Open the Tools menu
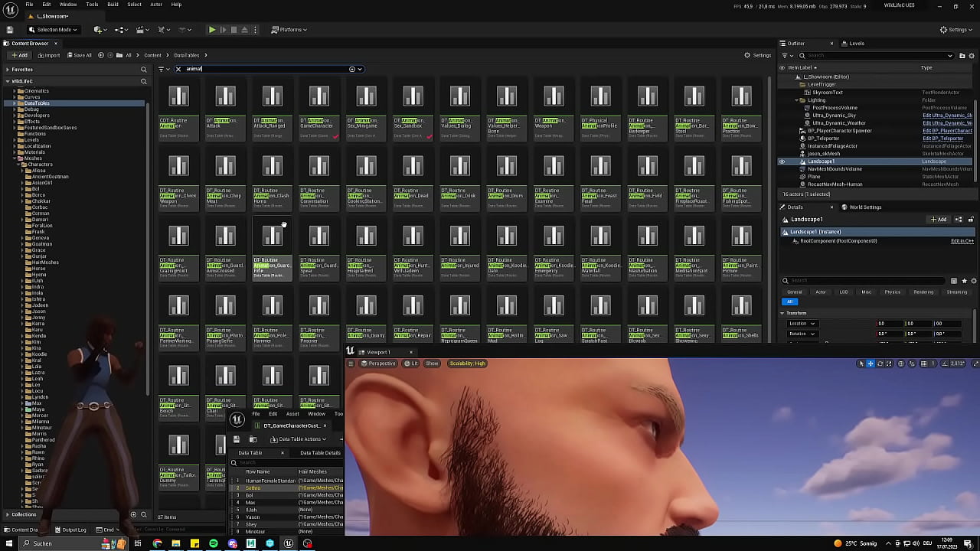Image resolution: width=980 pixels, height=551 pixels. [92, 5]
